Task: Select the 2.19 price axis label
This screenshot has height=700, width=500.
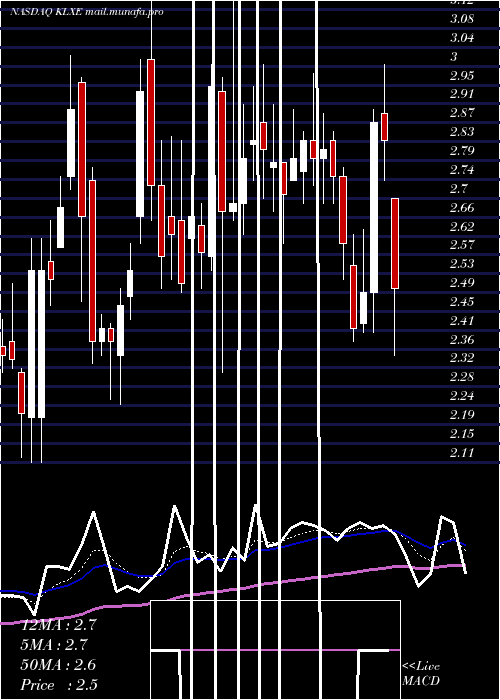Action: (462, 415)
